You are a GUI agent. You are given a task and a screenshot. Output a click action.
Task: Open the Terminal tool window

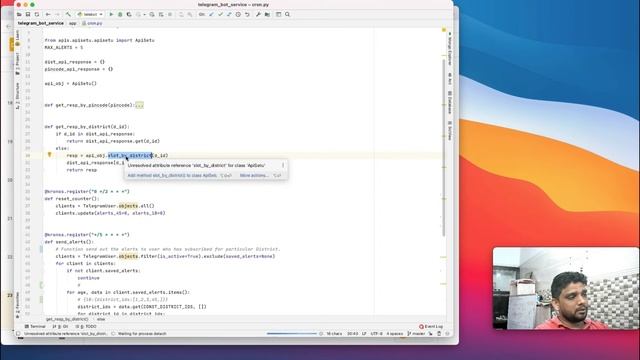pos(35,327)
